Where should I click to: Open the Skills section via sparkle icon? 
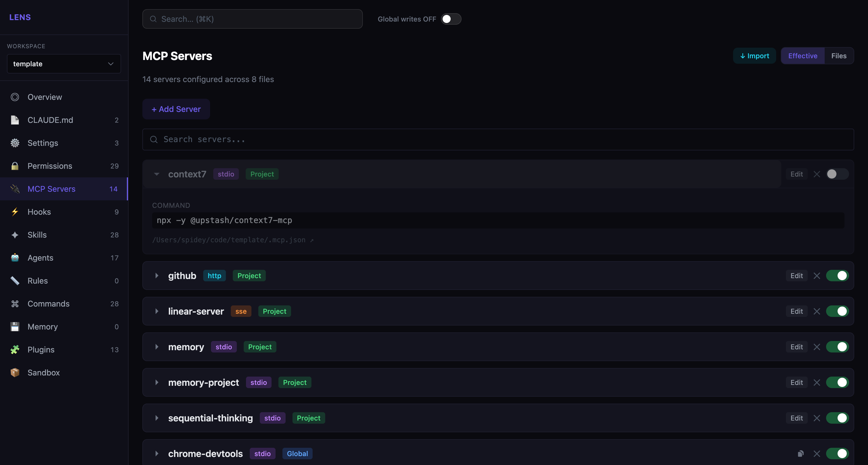coord(15,235)
